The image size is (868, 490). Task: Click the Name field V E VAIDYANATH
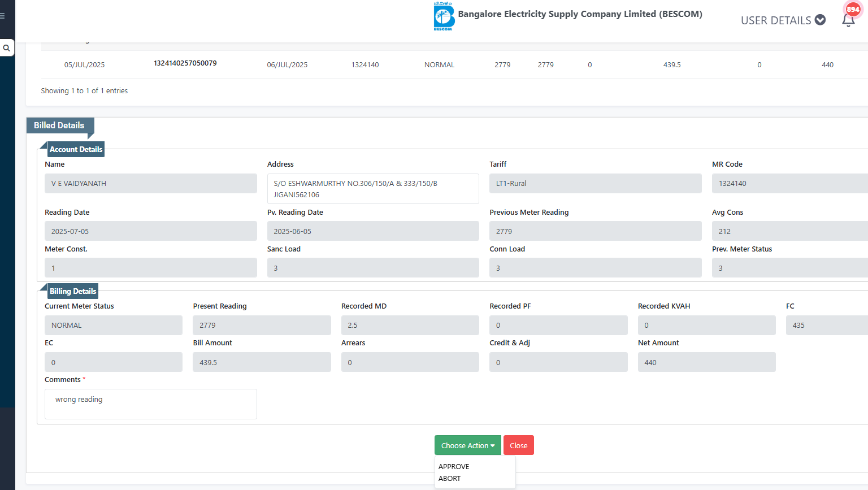point(150,184)
